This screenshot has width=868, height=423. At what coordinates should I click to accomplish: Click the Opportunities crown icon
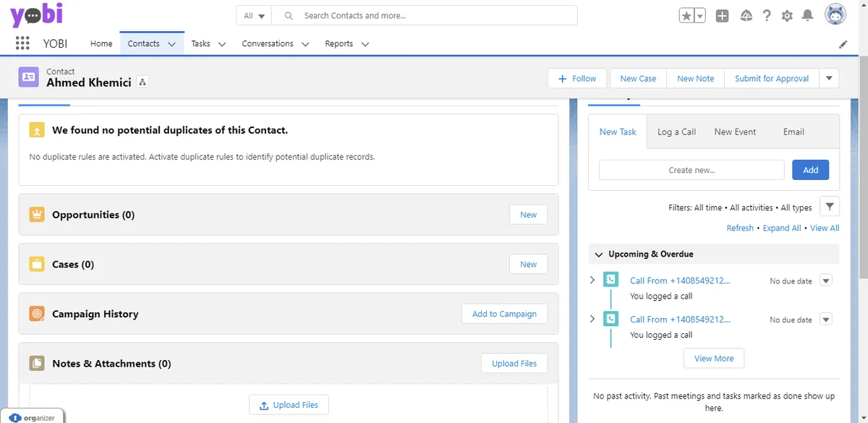coord(37,215)
